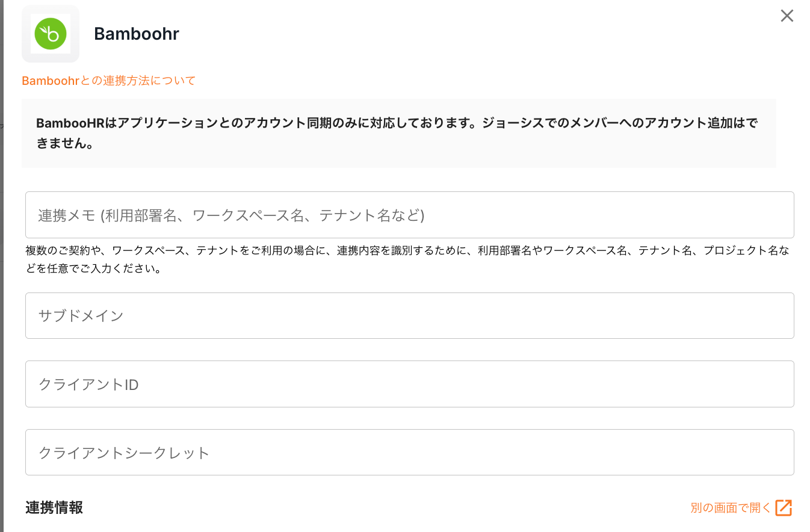Image resolution: width=810 pixels, height=532 pixels.
Task: Click the green Bamboohr leaf logo
Action: (x=51, y=34)
